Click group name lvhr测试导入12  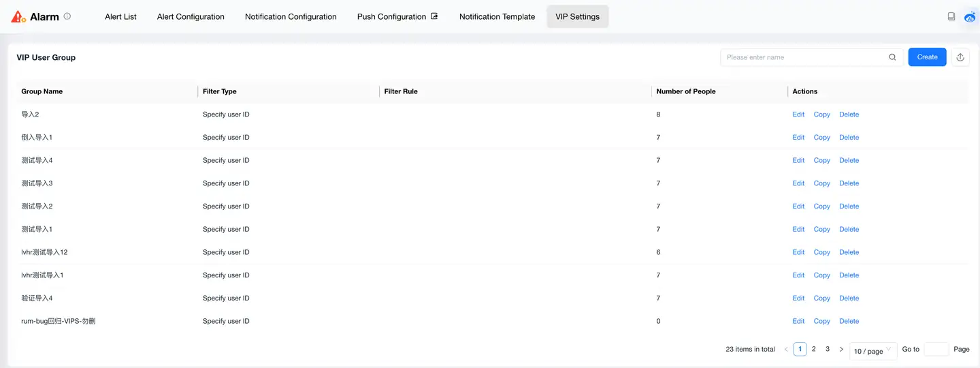click(x=44, y=252)
